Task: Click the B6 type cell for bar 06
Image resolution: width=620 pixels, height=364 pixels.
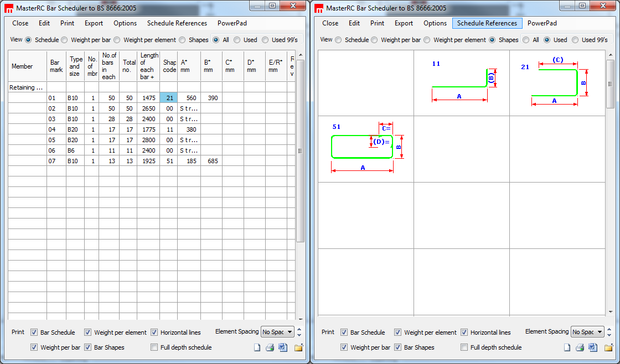Action: pos(75,150)
